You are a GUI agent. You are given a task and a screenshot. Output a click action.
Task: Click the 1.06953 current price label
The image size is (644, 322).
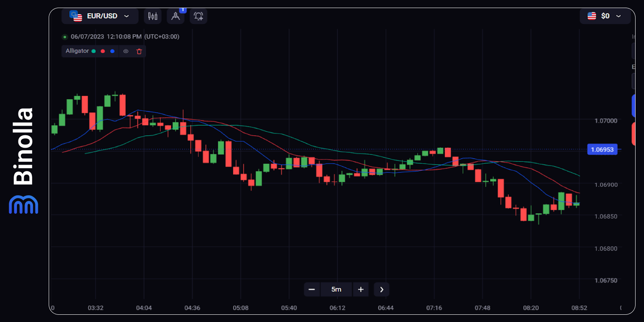602,149
